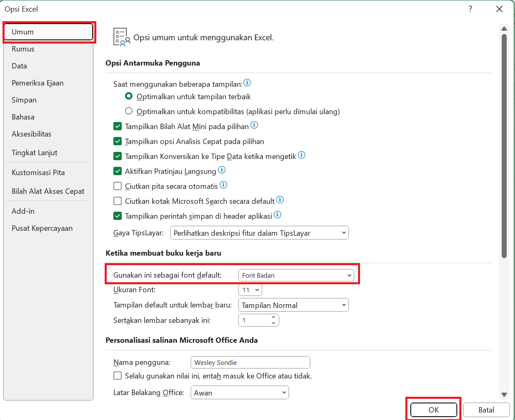Screen dimensions: 515x420
Task: Click info icon beside 'Ciutkan kotak Microsoft Search'
Action: coord(280,200)
